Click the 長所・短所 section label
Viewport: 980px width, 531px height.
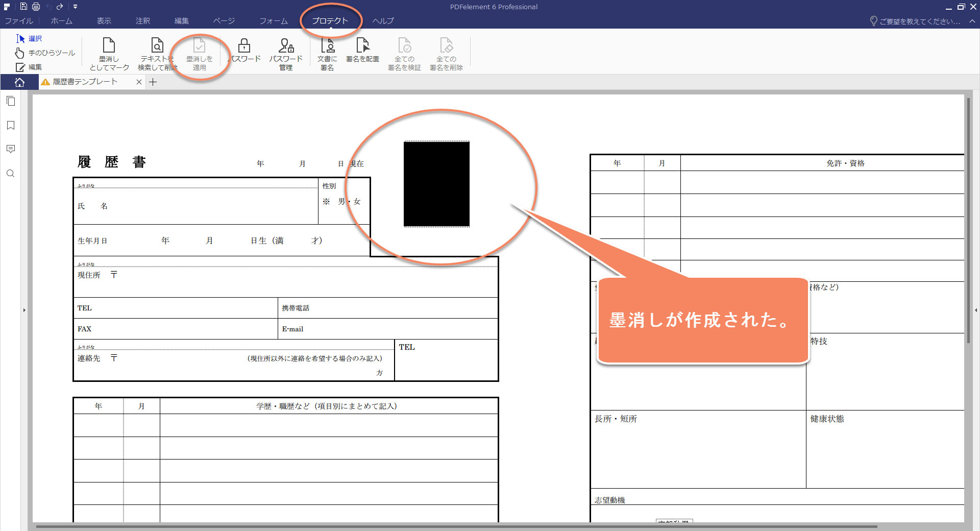[616, 419]
